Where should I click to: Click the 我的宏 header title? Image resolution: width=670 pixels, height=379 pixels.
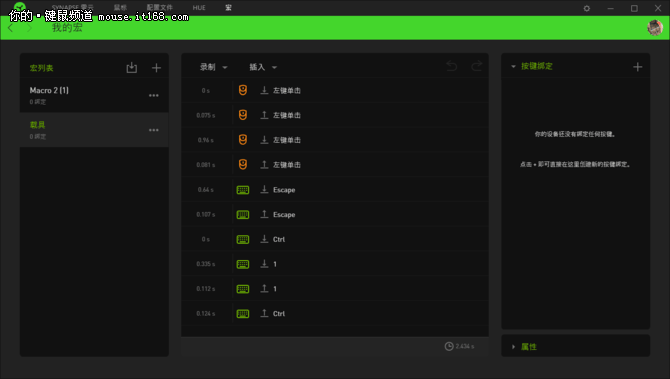pos(67,28)
